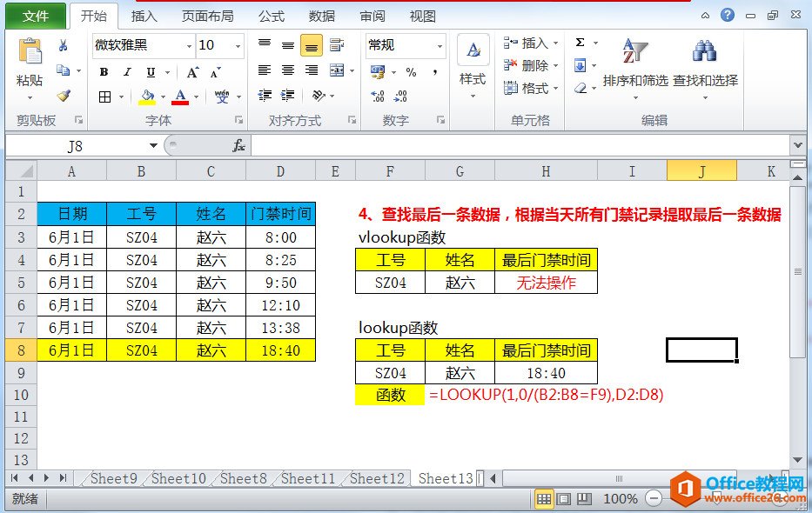
Task: Open Excel help question mark
Action: 727,15
